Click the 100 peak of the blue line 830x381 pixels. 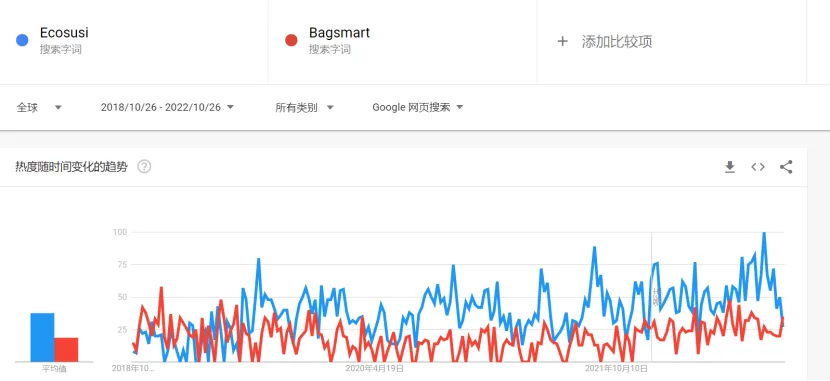pyautogui.click(x=764, y=233)
